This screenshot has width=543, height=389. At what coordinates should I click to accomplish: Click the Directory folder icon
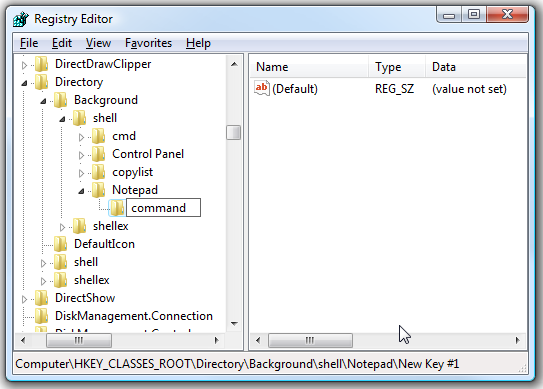[x=42, y=82]
